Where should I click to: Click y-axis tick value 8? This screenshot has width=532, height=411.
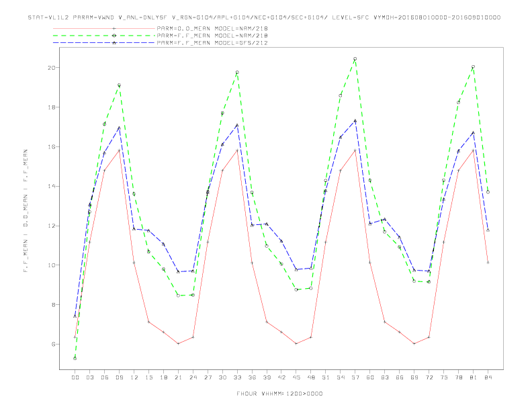[53, 304]
